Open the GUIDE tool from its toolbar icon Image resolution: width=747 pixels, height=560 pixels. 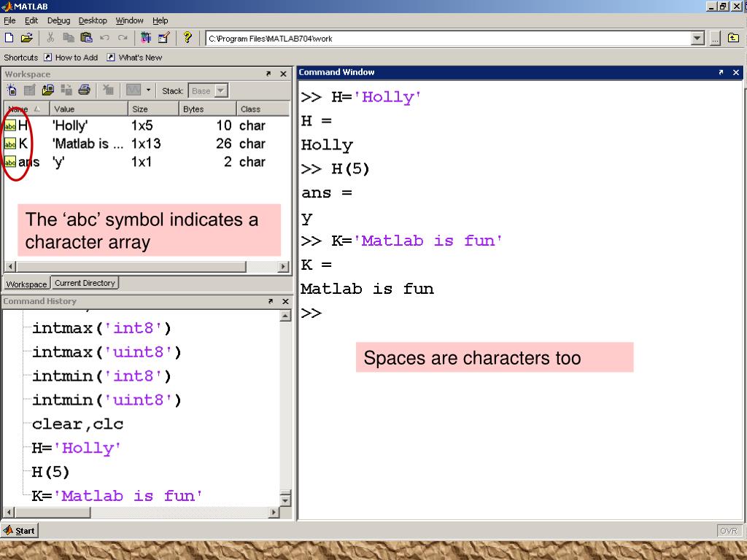[x=164, y=38]
